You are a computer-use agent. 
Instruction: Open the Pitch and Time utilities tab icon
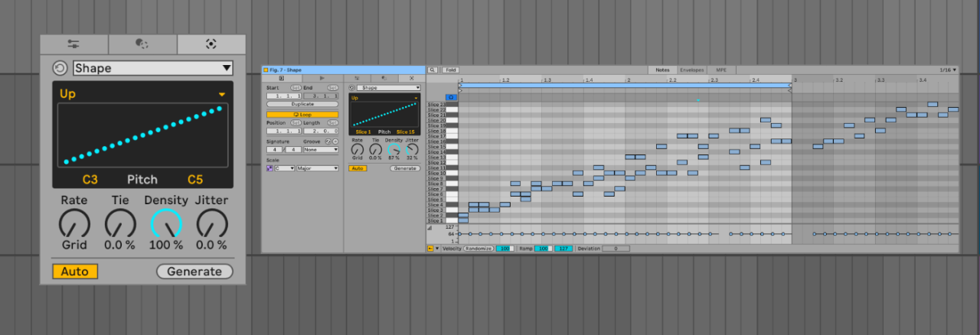coord(73,44)
